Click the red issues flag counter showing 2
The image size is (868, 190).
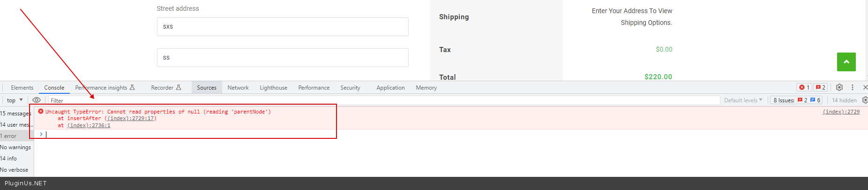pyautogui.click(x=820, y=87)
